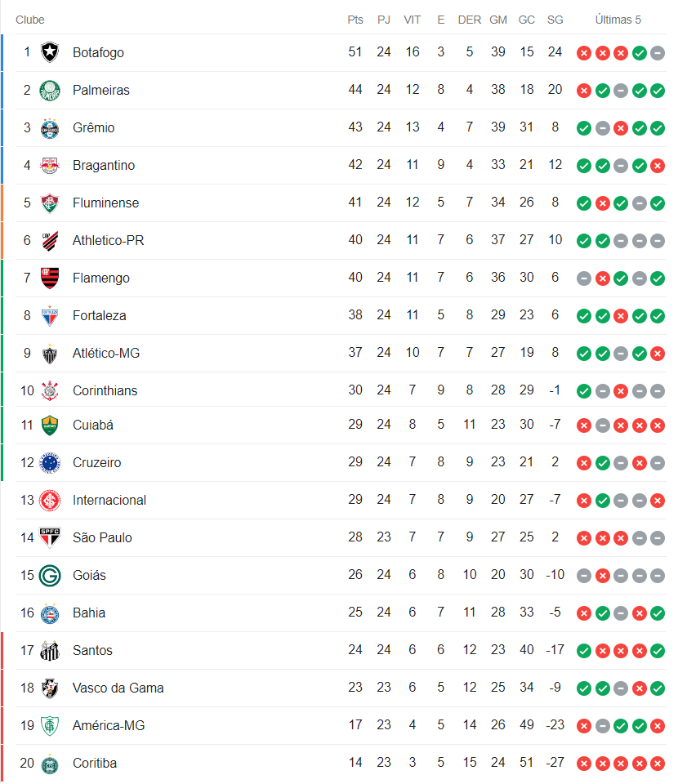Click the Pts column header

355,20
